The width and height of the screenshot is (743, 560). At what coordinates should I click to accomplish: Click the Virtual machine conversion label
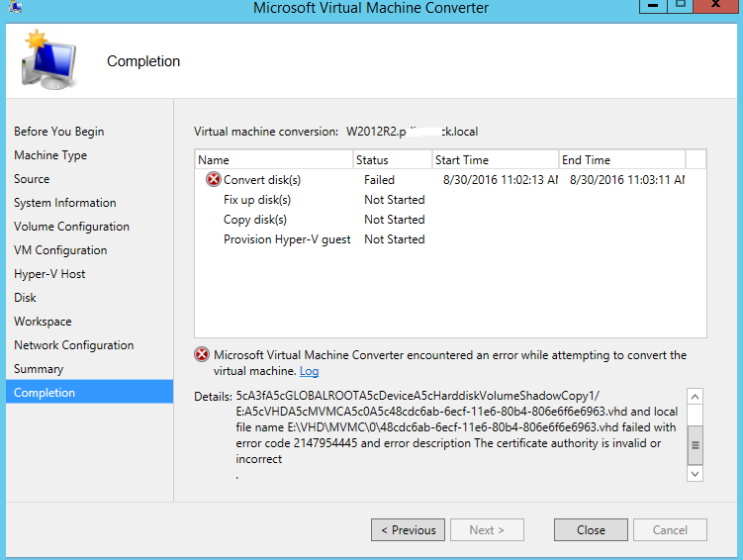click(266, 132)
